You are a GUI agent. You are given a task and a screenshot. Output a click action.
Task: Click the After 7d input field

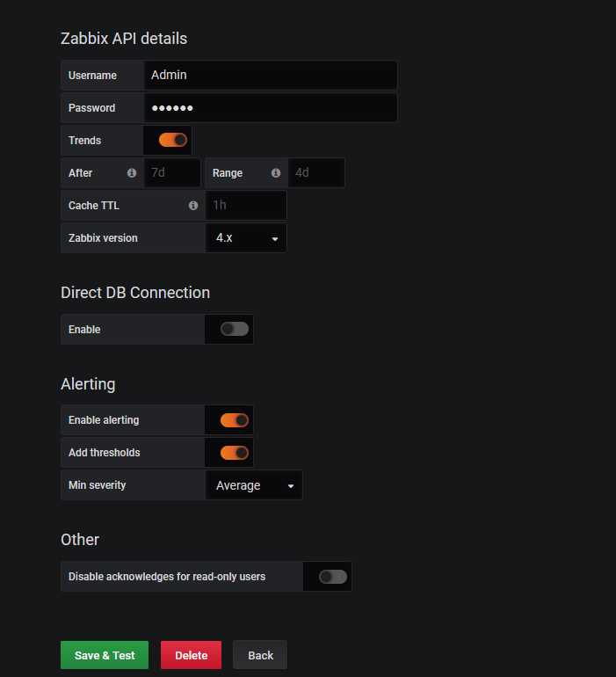172,172
